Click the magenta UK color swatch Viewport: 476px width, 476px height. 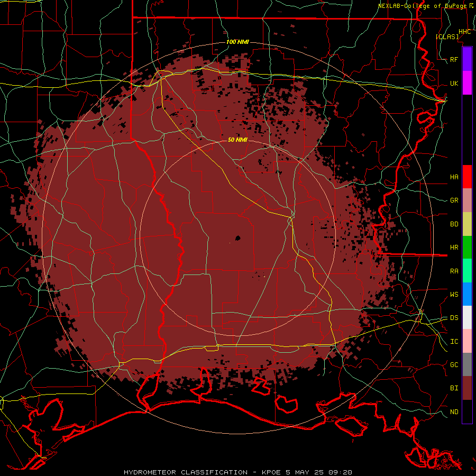pos(467,83)
